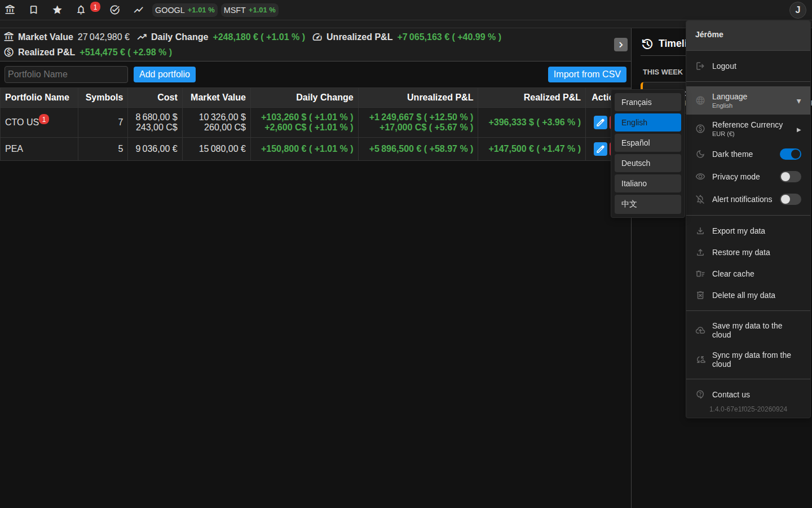Select Deutsch language
812x508 pixels.
click(x=648, y=163)
